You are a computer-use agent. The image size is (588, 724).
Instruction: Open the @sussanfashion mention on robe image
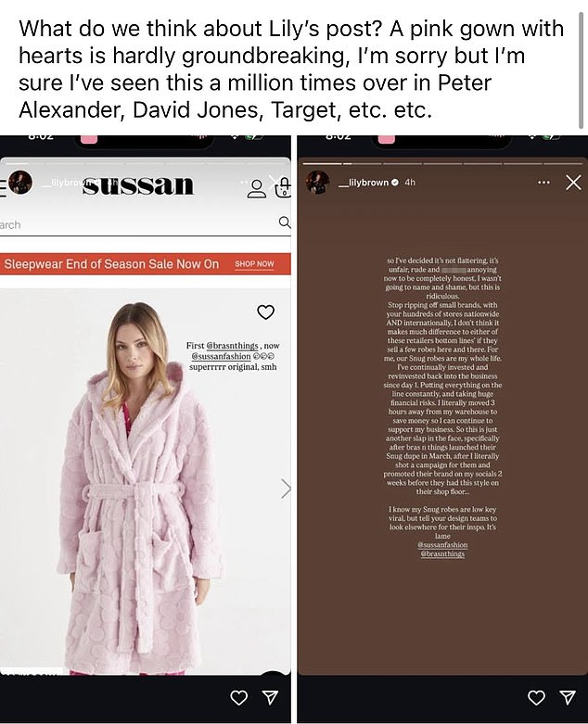click(x=221, y=357)
